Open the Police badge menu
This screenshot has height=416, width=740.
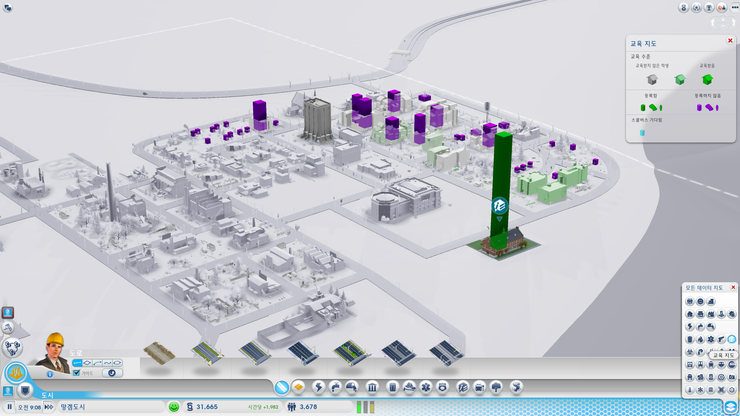(442, 388)
